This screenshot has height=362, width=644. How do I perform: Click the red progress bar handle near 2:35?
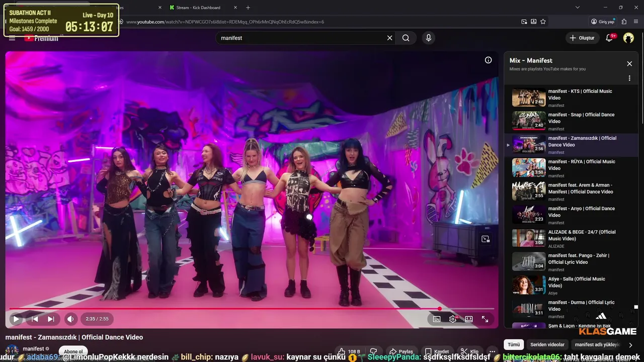(440, 309)
